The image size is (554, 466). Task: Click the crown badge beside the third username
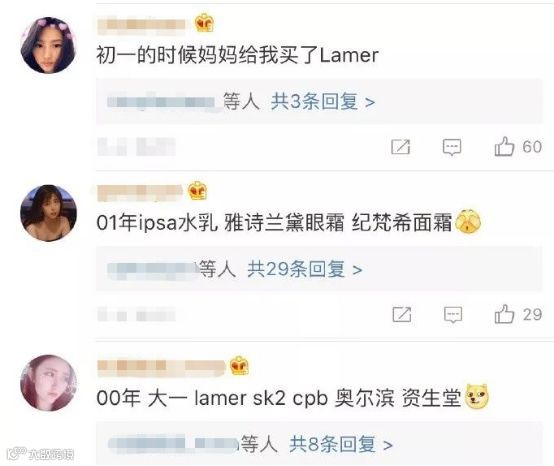pyautogui.click(x=239, y=366)
